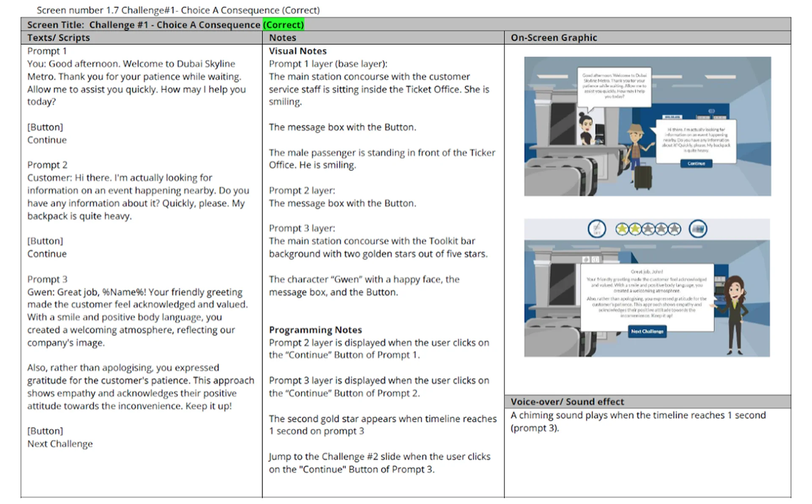The height and width of the screenshot is (504, 812).
Task: Click the map toolkit icon right of stars
Action: tap(698, 229)
